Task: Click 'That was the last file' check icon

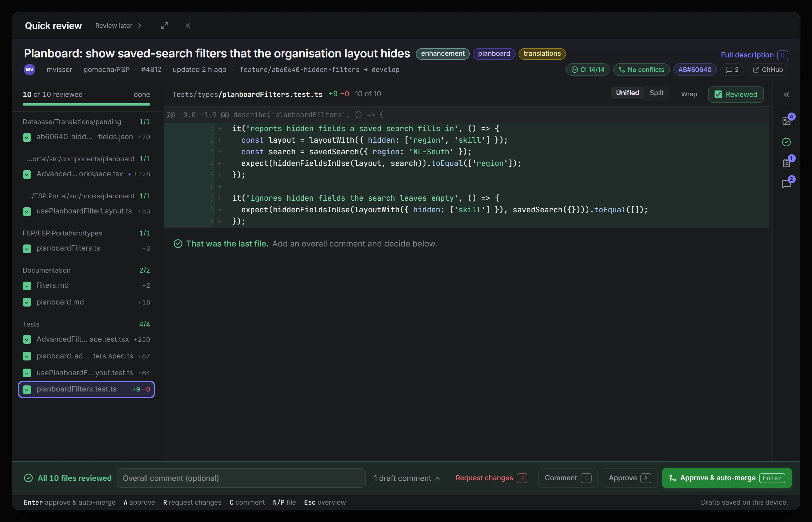Action: click(178, 244)
